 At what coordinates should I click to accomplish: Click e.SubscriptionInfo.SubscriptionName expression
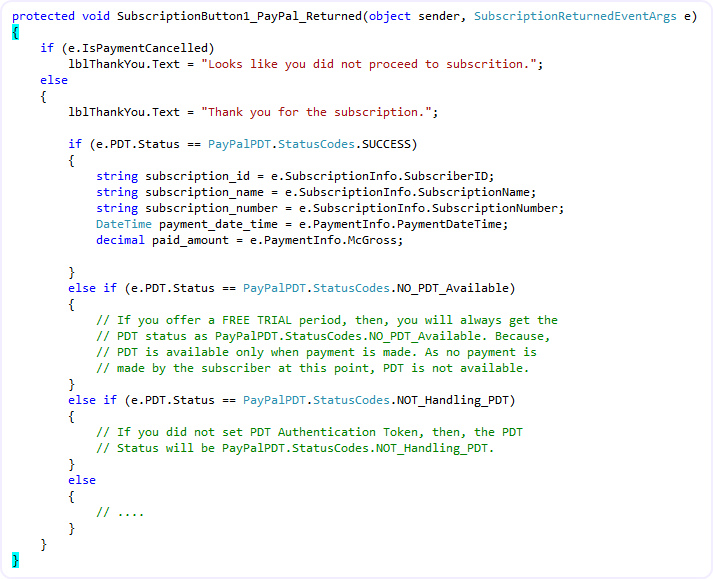pyautogui.click(x=407, y=192)
